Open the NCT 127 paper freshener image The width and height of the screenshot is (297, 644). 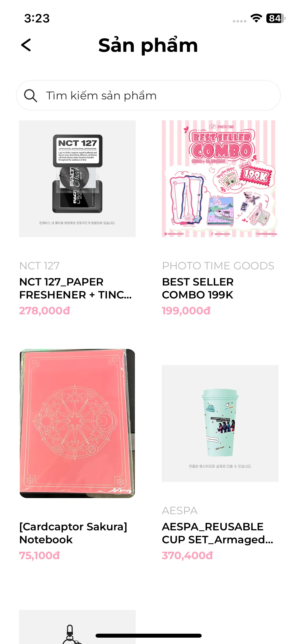tap(77, 179)
